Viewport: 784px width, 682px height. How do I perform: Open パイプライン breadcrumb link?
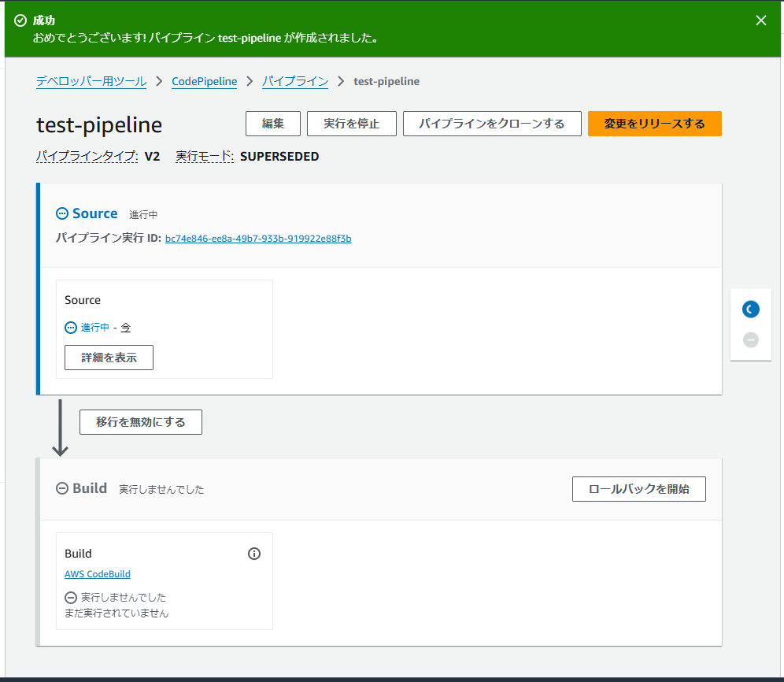click(295, 81)
